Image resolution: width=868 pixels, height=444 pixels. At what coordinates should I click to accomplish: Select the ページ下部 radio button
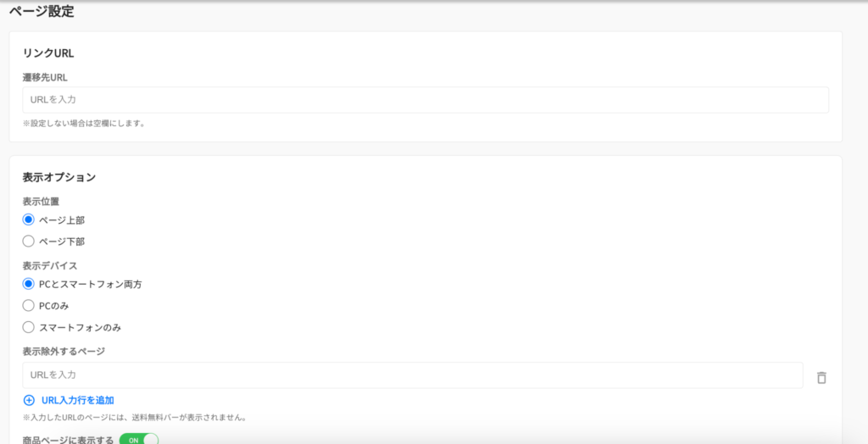(x=29, y=241)
